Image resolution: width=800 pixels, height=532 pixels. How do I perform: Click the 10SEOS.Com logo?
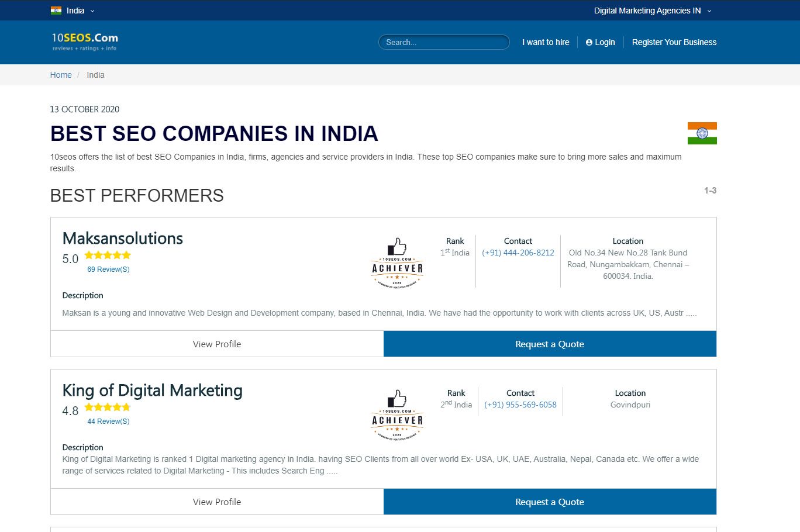[85, 42]
